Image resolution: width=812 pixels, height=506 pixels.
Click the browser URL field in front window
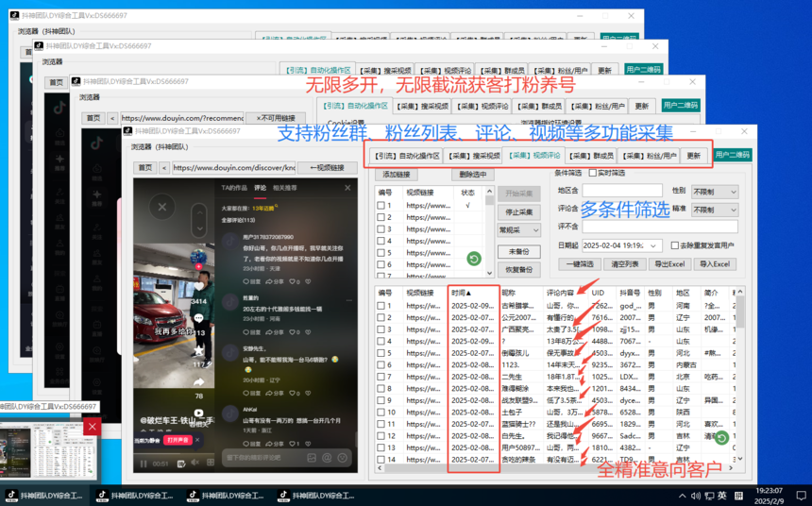(x=233, y=168)
